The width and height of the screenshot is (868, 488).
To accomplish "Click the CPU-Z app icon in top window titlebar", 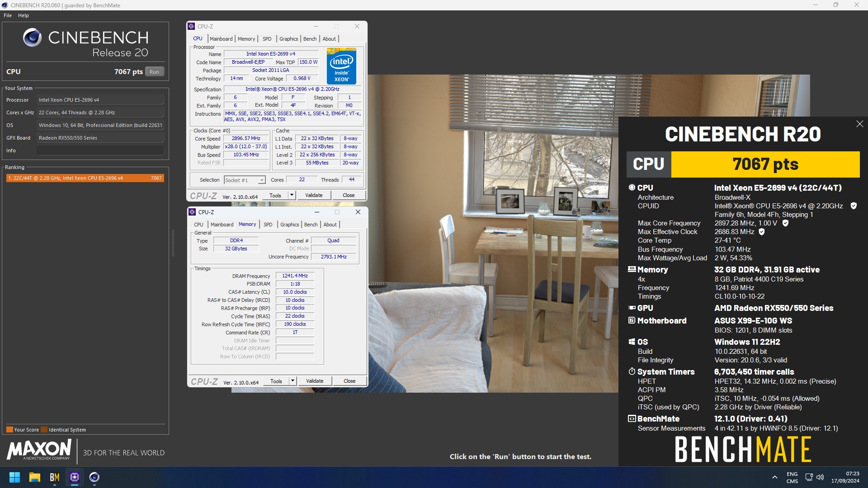I will tap(191, 26).
